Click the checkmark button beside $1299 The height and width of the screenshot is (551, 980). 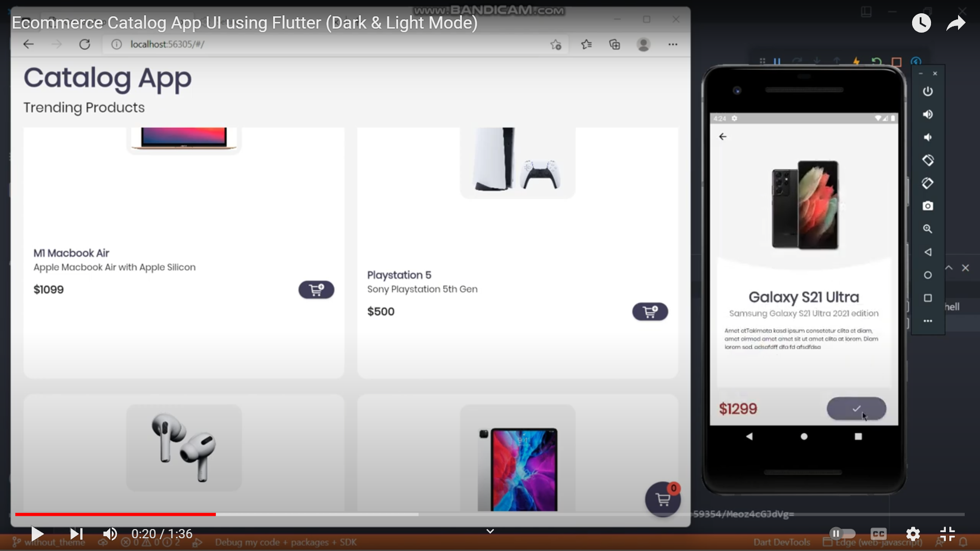[856, 409]
